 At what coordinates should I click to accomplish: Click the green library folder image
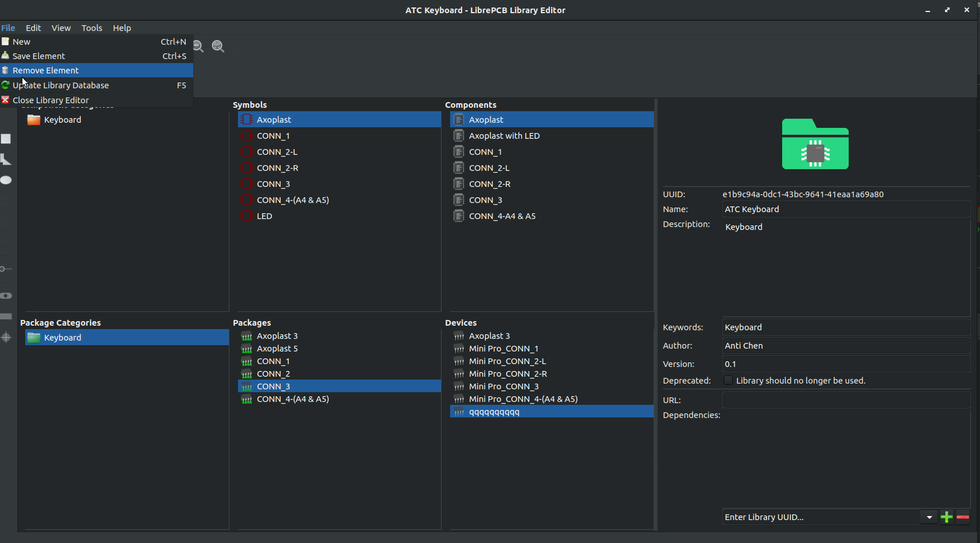(815, 144)
